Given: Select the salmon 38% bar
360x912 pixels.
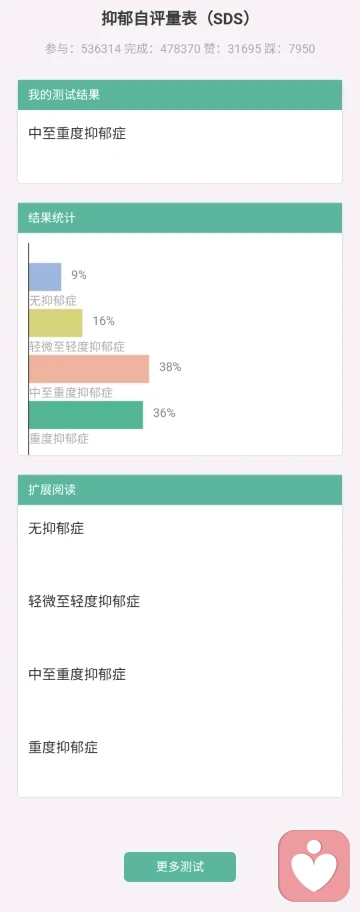Looking at the screenshot, I should (x=89, y=369).
